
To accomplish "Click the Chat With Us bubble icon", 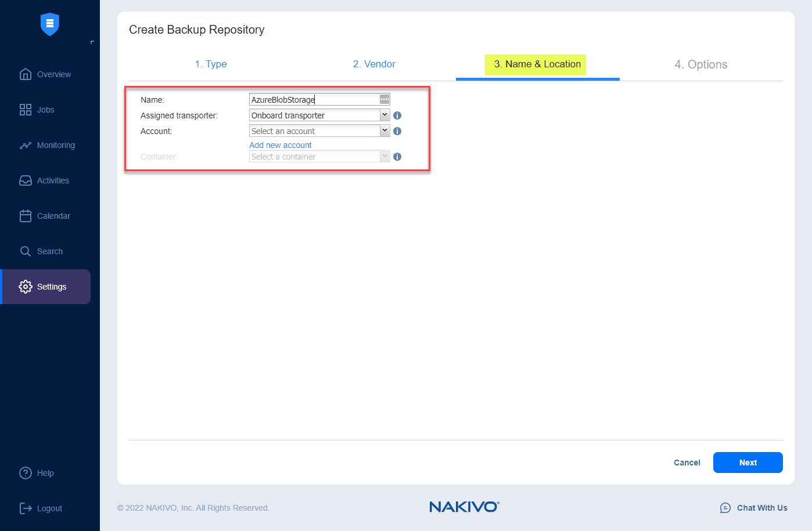I will 725,508.
